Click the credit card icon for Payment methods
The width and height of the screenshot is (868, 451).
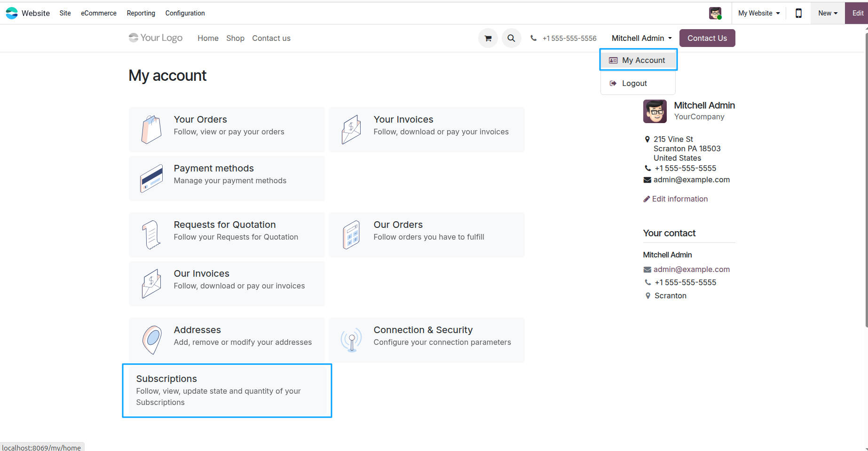(151, 178)
